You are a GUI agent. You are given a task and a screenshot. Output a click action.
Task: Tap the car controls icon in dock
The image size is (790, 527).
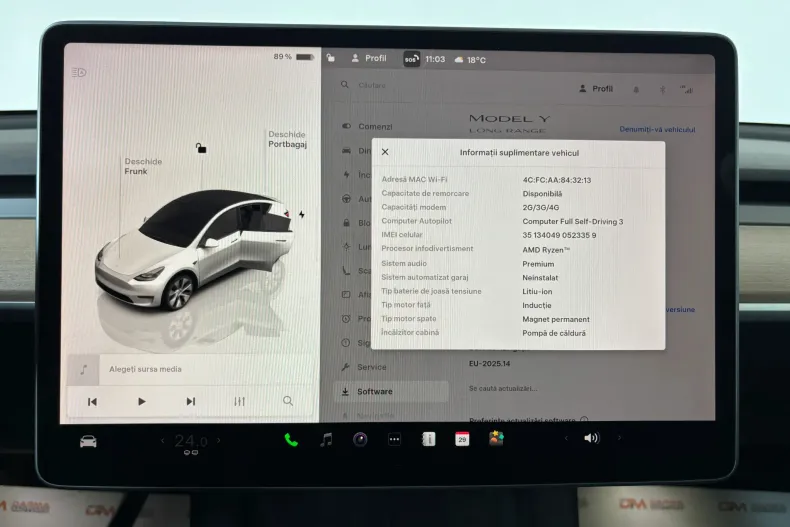click(x=88, y=442)
